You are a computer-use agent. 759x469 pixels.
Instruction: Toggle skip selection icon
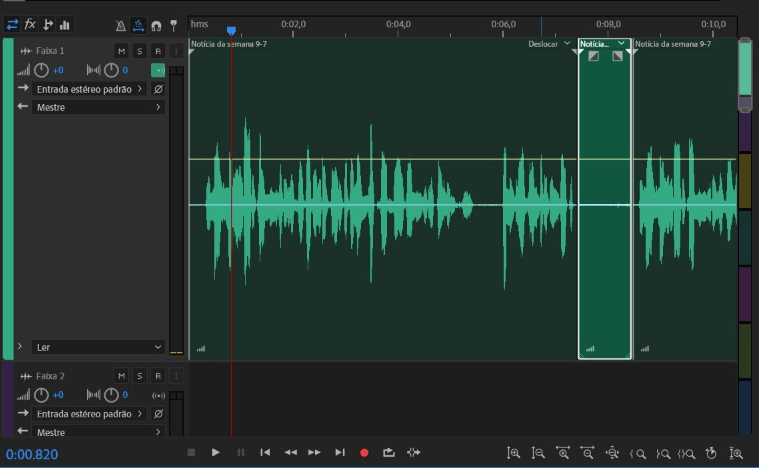point(413,453)
